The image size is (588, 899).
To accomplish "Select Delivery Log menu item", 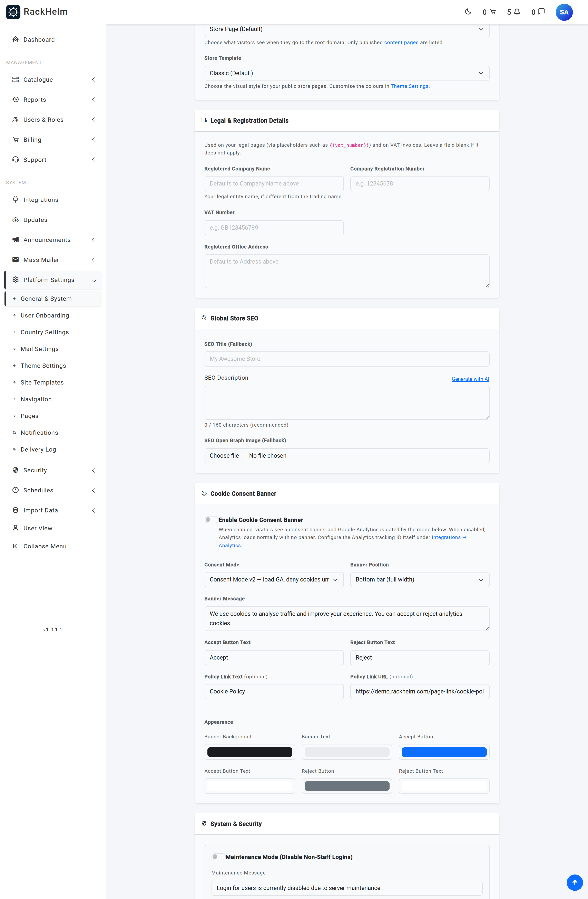I will click(38, 449).
